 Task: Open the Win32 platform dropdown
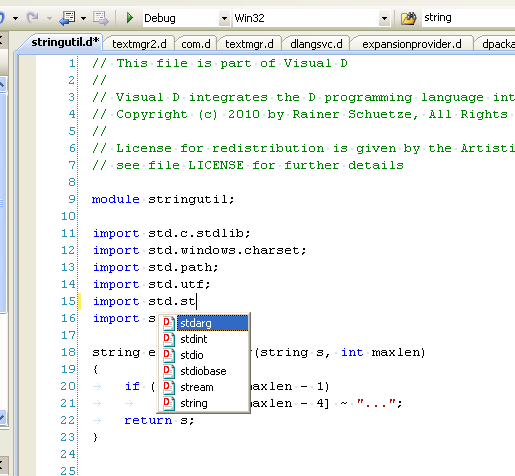tap(384, 18)
